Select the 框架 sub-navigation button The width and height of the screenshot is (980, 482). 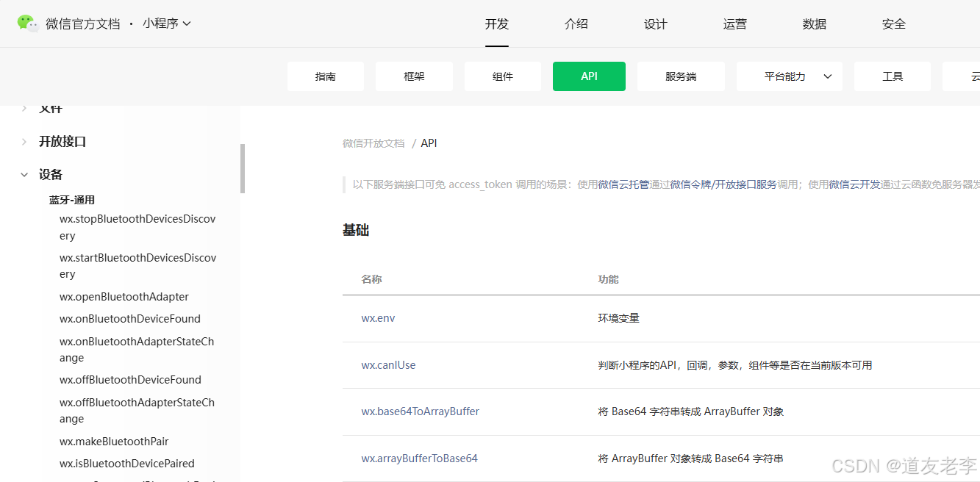pyautogui.click(x=414, y=76)
